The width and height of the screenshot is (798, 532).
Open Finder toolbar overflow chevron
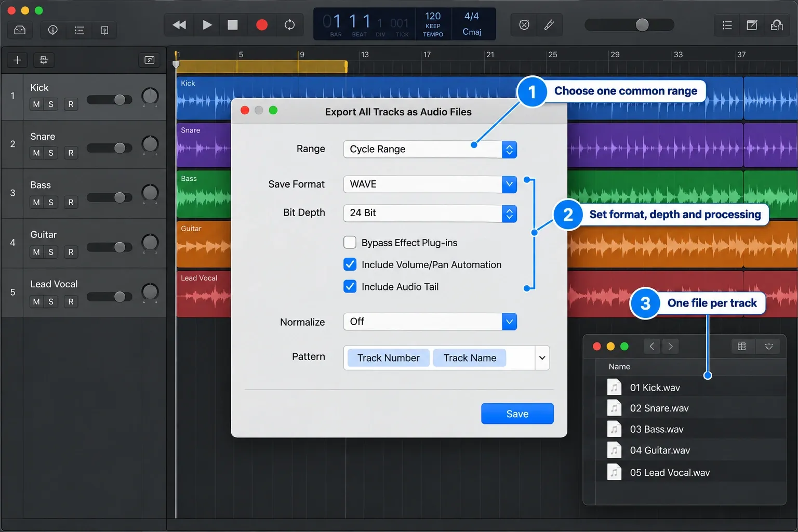[x=769, y=346]
